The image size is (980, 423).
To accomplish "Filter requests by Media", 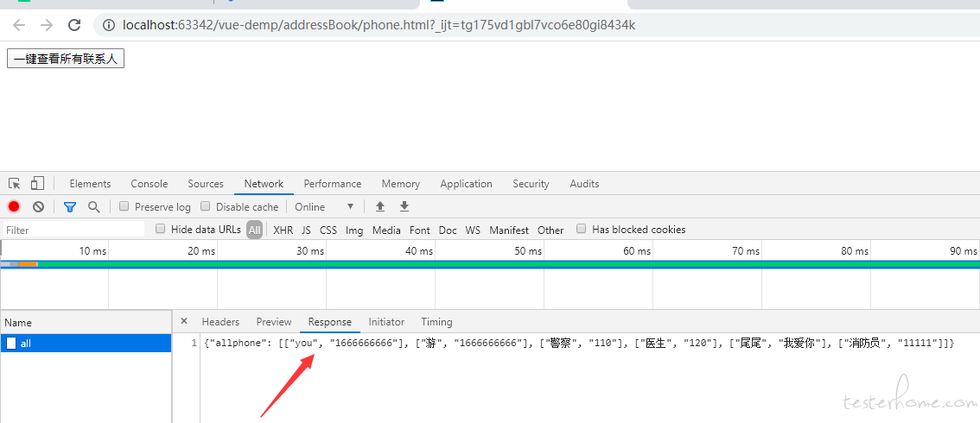I will pyautogui.click(x=386, y=230).
